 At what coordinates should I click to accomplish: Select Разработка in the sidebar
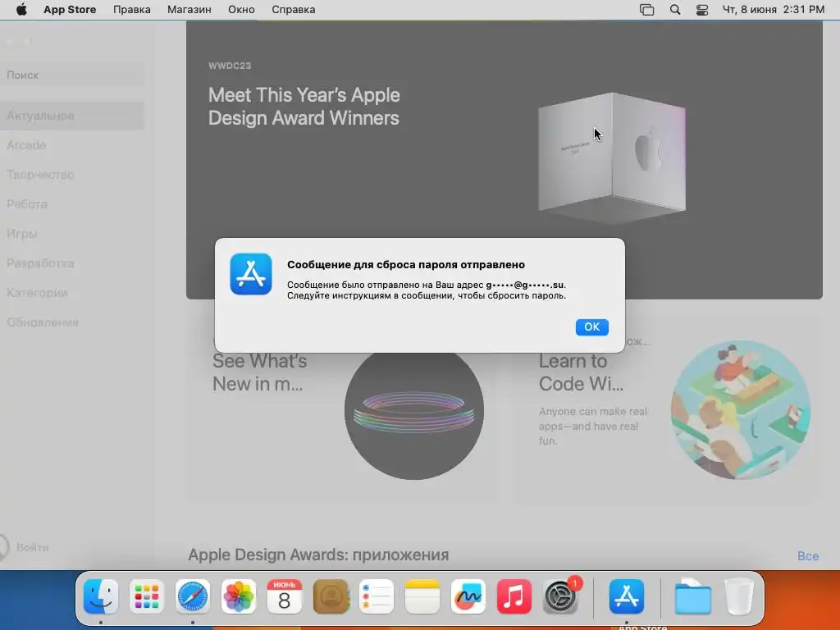click(x=72, y=263)
